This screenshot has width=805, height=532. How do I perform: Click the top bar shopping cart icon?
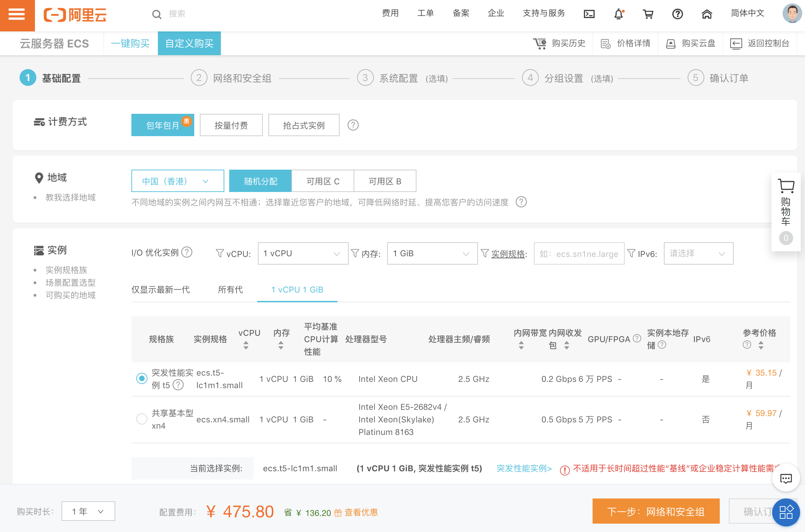coord(648,14)
